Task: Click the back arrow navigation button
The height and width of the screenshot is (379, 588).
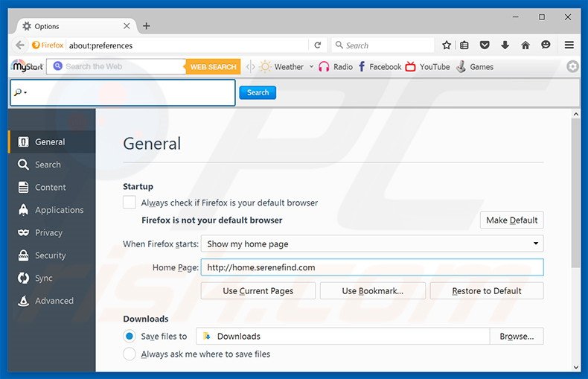Action: (20, 45)
